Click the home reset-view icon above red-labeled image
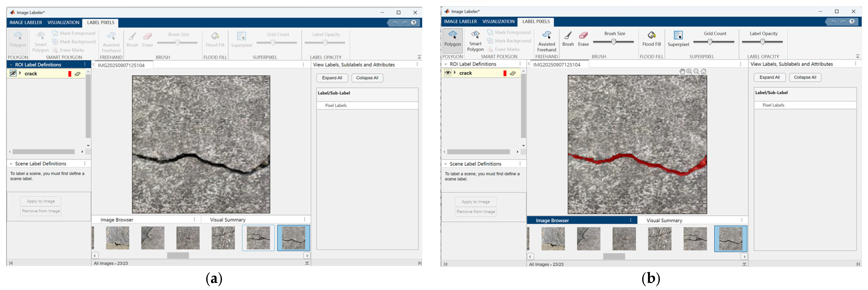This screenshot has width=868, height=290. [x=704, y=71]
